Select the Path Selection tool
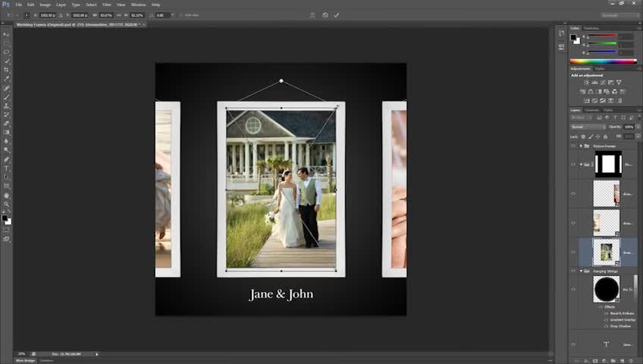This screenshot has width=643, height=364. point(6,177)
